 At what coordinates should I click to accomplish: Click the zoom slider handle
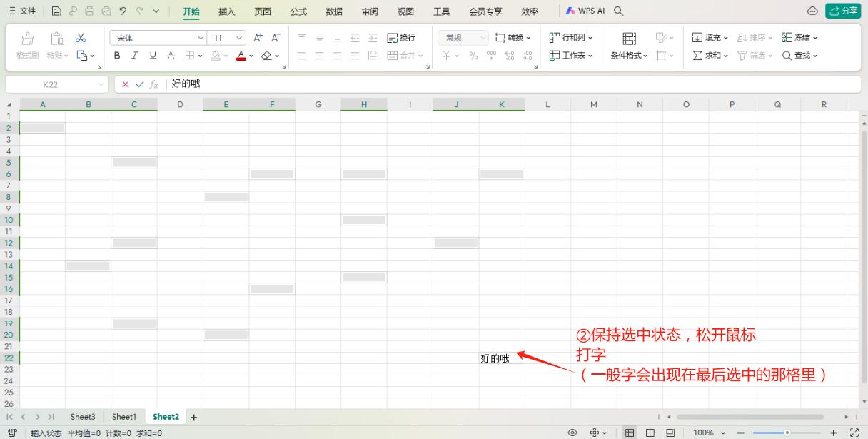click(787, 433)
